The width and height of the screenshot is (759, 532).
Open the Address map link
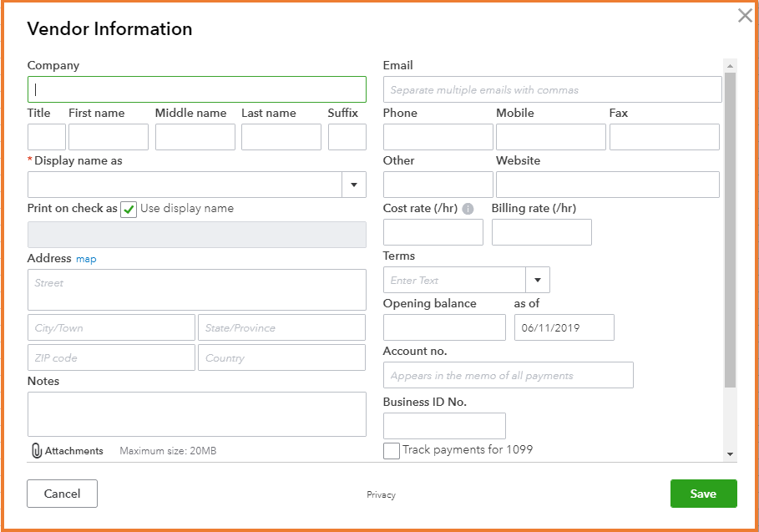pos(86,259)
